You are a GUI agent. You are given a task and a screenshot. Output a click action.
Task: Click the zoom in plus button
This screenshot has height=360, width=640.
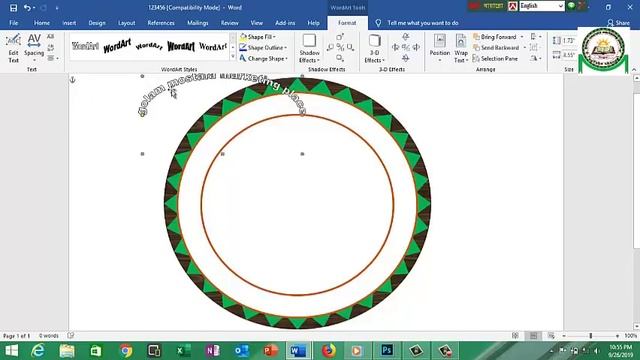click(x=617, y=336)
